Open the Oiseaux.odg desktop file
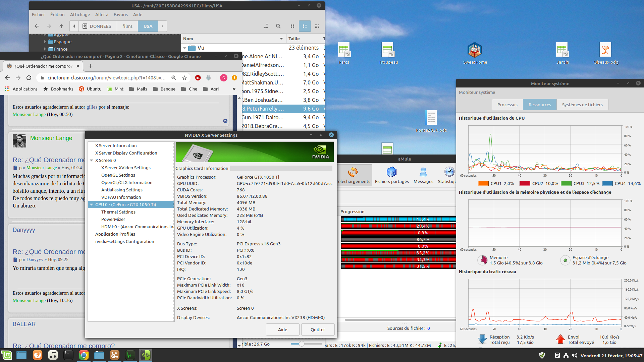 pyautogui.click(x=605, y=50)
